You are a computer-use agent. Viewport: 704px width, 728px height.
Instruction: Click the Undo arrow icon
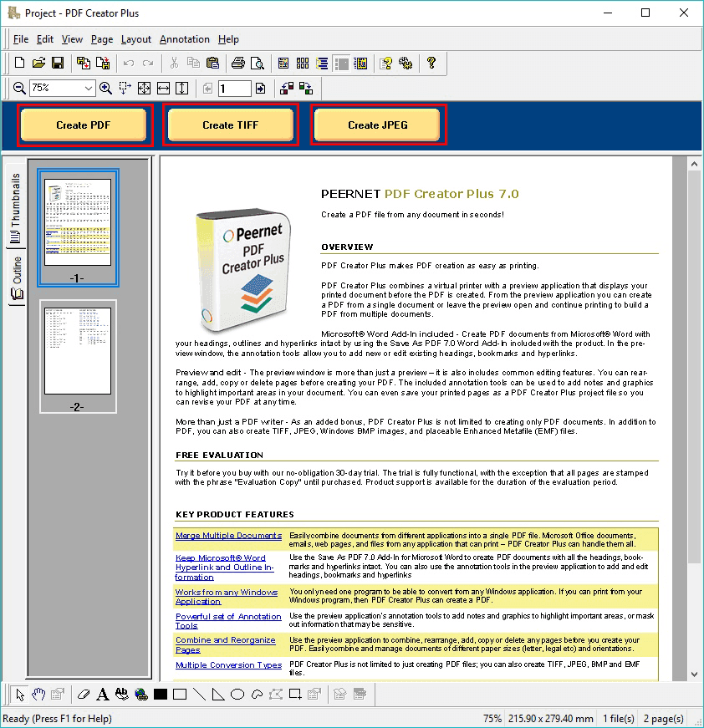pyautogui.click(x=129, y=63)
